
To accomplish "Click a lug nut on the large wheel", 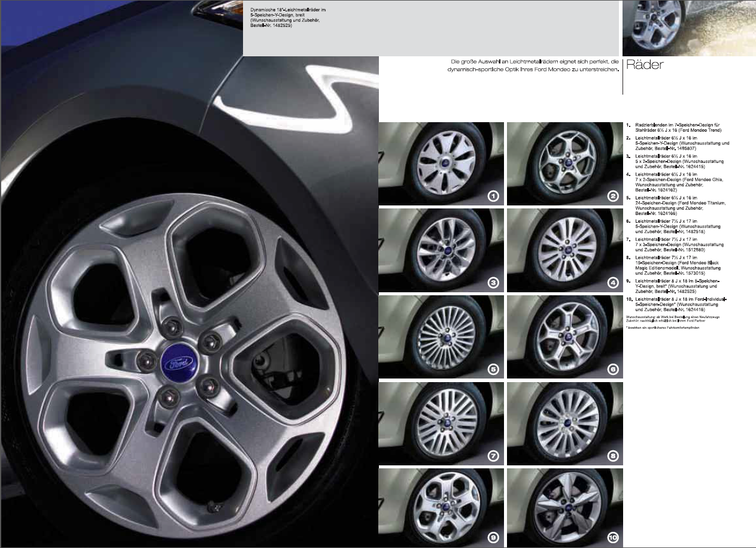I will click(x=211, y=340).
